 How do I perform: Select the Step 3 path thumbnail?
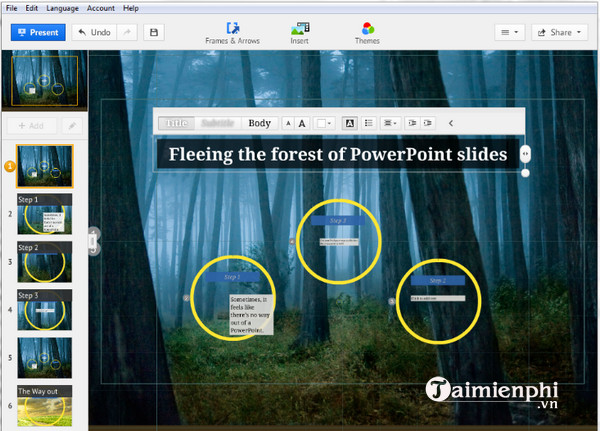(x=44, y=310)
